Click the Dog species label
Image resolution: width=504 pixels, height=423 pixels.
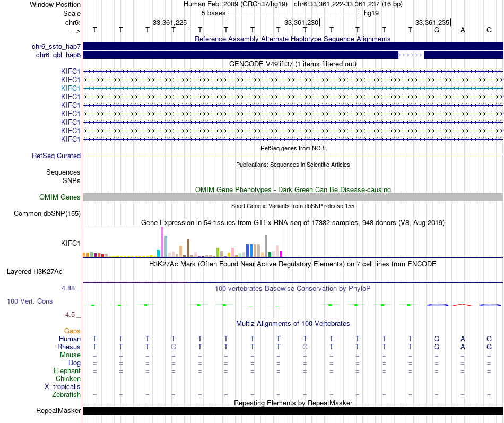click(x=74, y=363)
